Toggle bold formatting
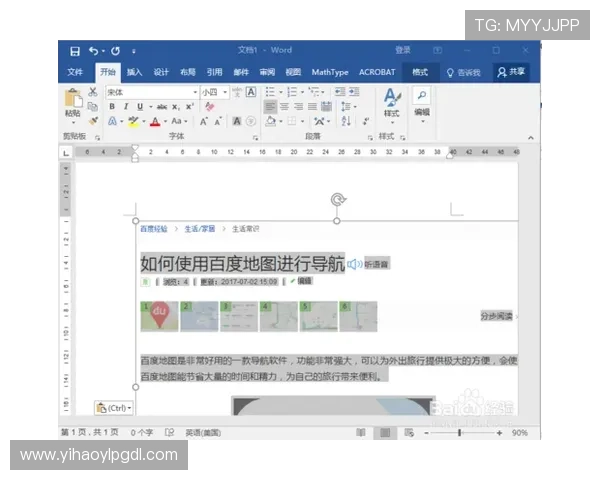Viewport: 600px width, 480px height. point(112,106)
